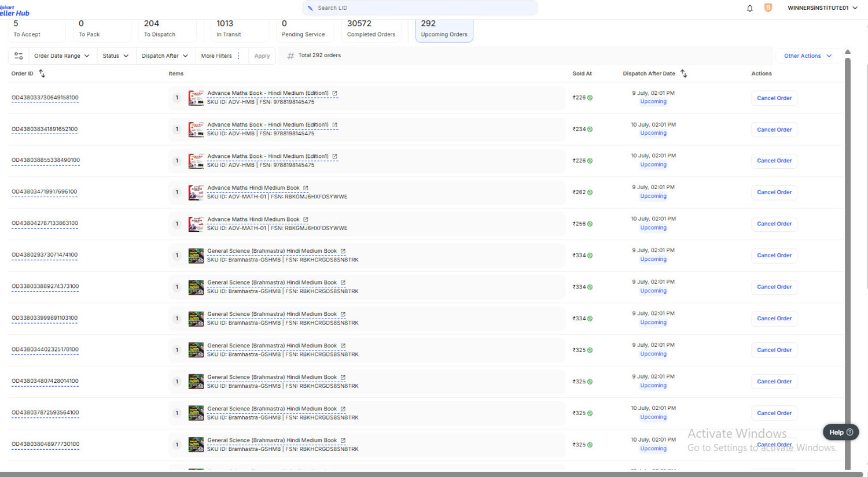Click the filter settings sliders icon
This screenshot has height=477, width=868.
pos(19,56)
